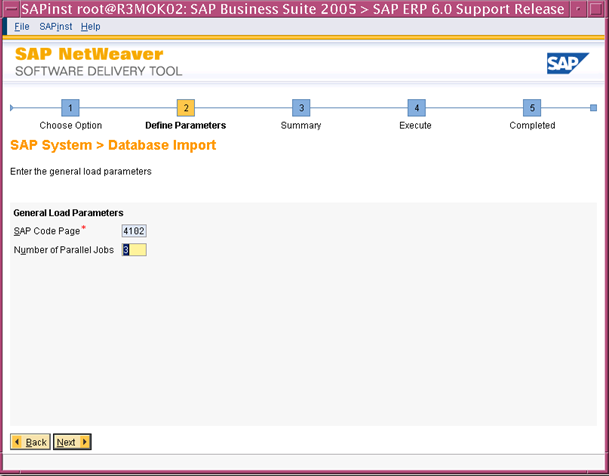Click the 'Completed' step label
Screen dimensions: 609x476
(532, 125)
